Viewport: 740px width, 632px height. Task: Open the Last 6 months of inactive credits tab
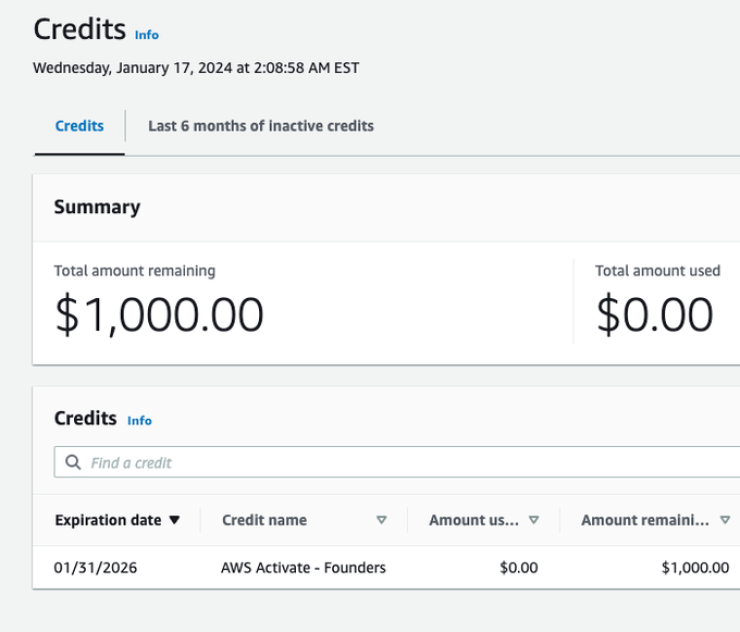[x=261, y=126]
